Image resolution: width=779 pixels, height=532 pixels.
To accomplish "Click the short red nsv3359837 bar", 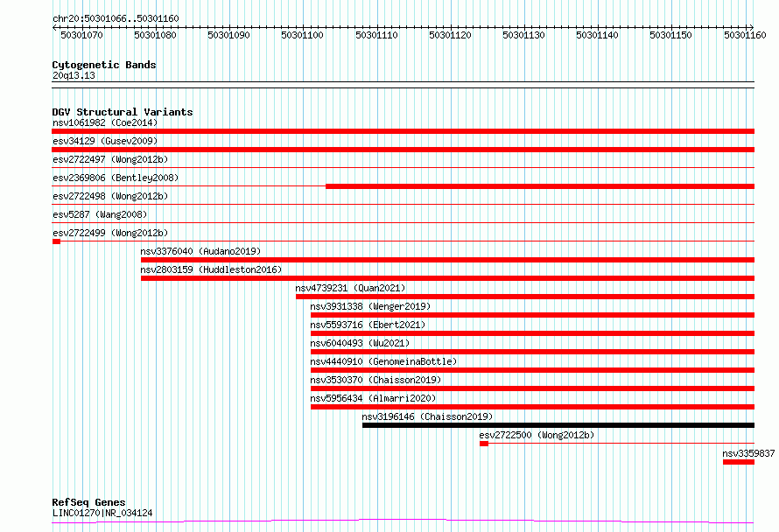I will coord(738,462).
